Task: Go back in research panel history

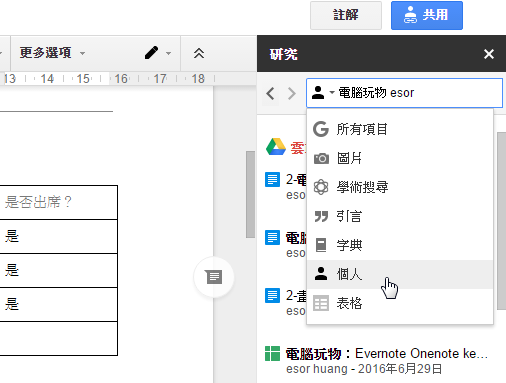Action: (x=270, y=94)
